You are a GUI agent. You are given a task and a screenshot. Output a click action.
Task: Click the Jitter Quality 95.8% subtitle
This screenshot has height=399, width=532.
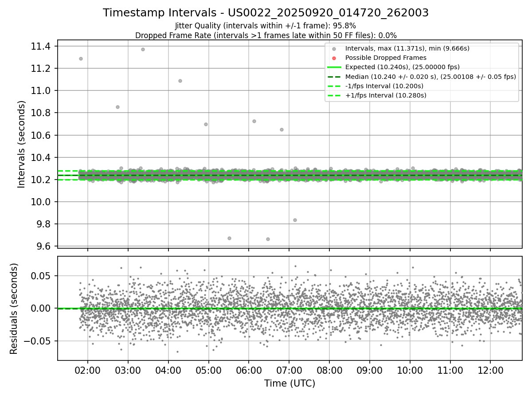point(266,26)
